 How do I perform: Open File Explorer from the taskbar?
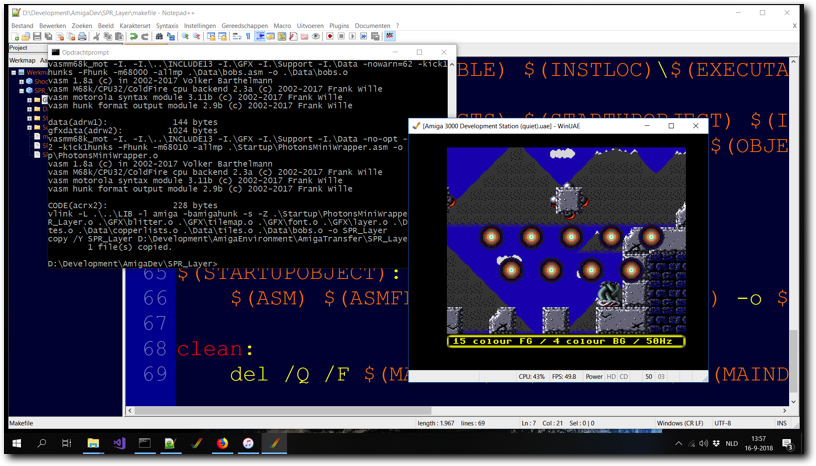[93, 444]
